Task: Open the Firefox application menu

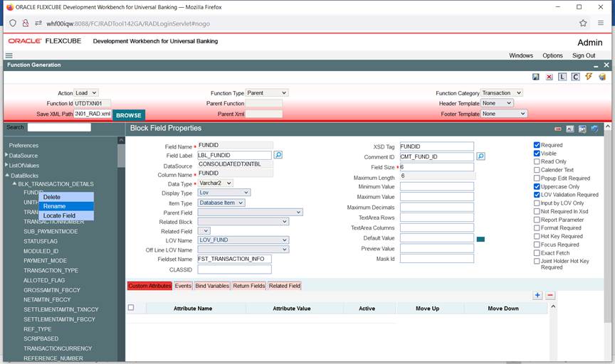Action: 601,23
